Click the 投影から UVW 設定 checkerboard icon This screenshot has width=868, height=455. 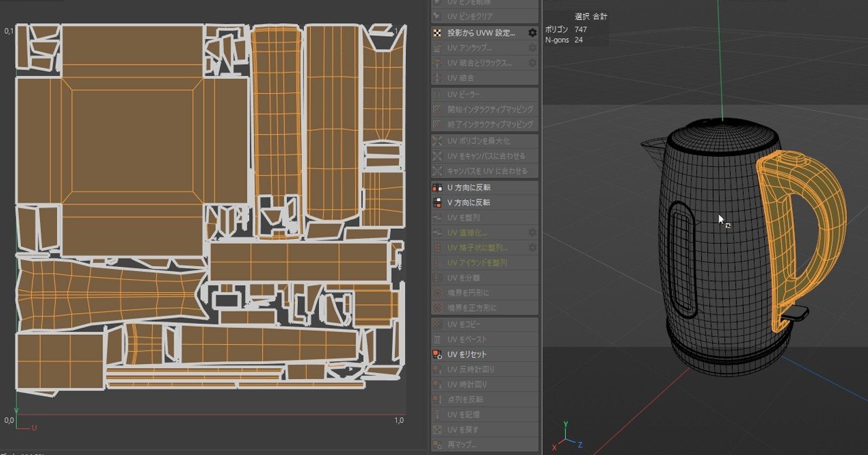438,33
